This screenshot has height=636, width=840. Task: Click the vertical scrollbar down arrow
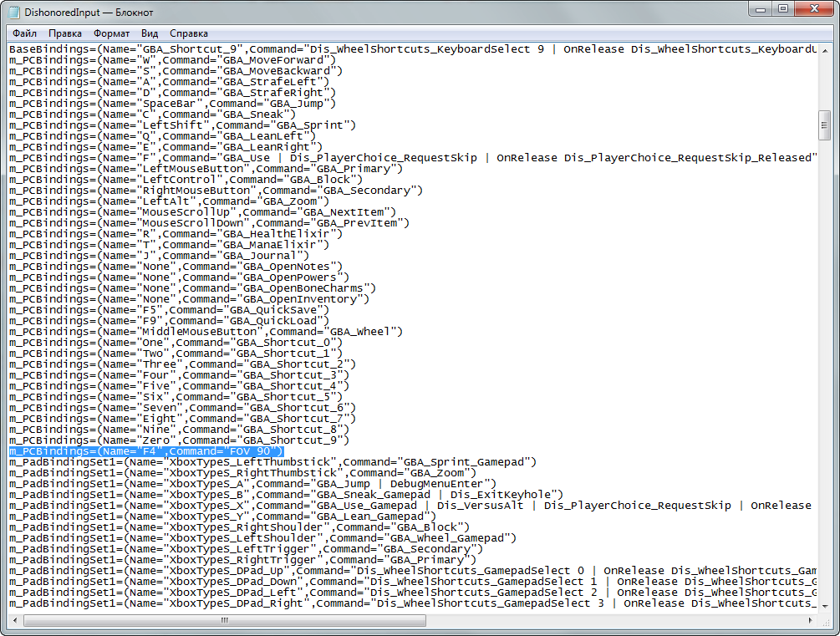[824, 605]
